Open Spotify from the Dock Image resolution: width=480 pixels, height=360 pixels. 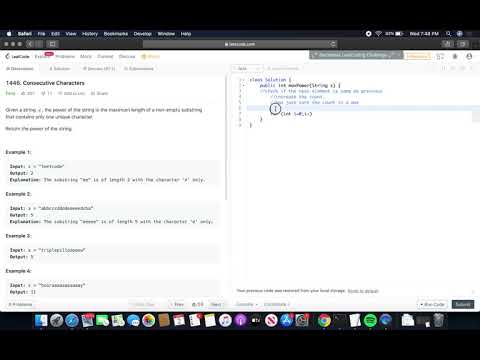point(370,321)
